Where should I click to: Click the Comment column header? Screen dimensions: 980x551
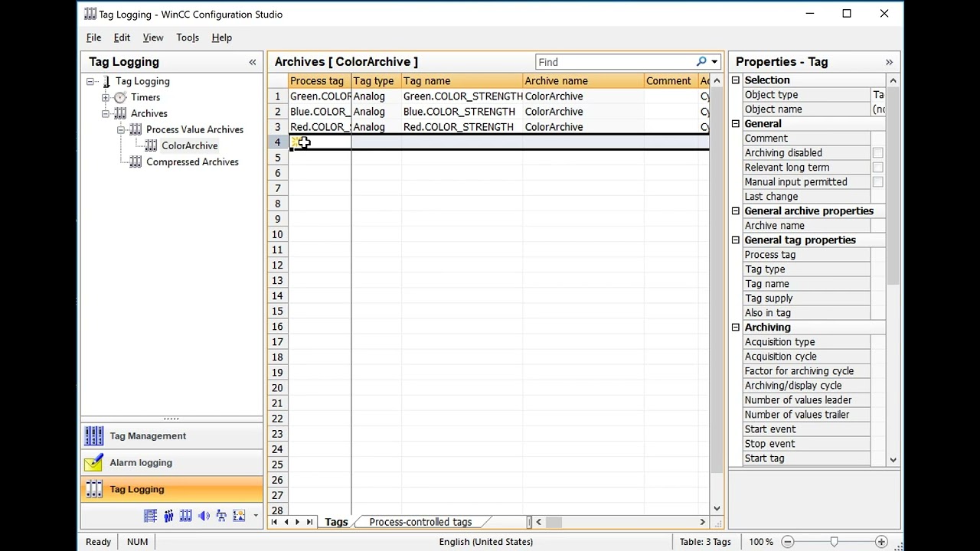[x=670, y=81]
